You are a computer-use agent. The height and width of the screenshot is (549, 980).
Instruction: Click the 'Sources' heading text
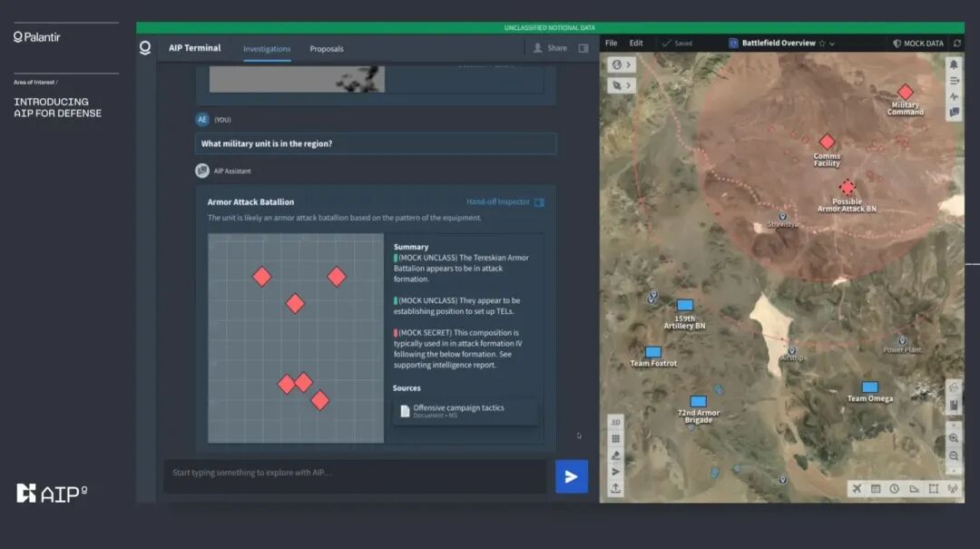(x=407, y=388)
